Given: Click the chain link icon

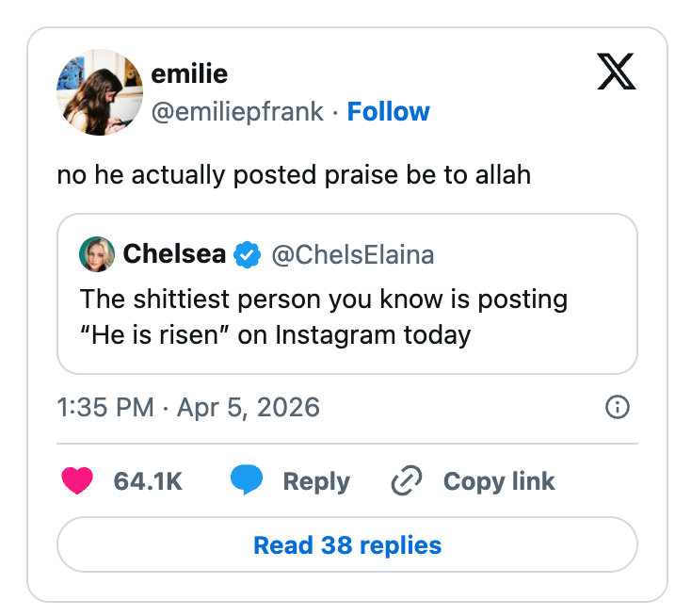Looking at the screenshot, I should click(x=407, y=481).
